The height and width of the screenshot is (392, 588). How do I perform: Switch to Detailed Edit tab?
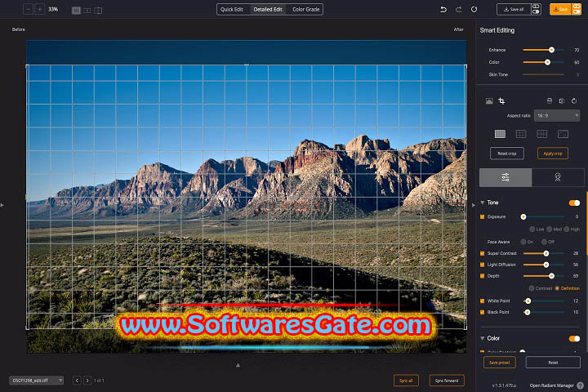point(268,9)
